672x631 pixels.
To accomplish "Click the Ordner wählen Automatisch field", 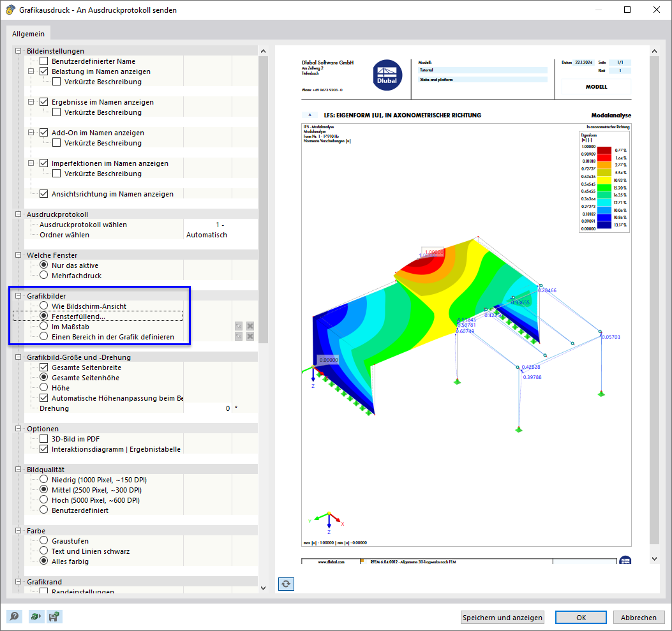I will pyautogui.click(x=220, y=235).
